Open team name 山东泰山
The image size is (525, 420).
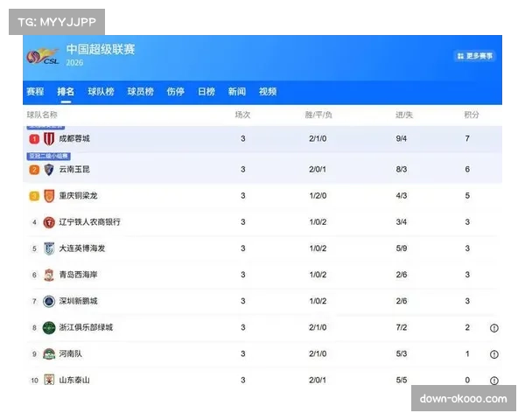[74, 380]
